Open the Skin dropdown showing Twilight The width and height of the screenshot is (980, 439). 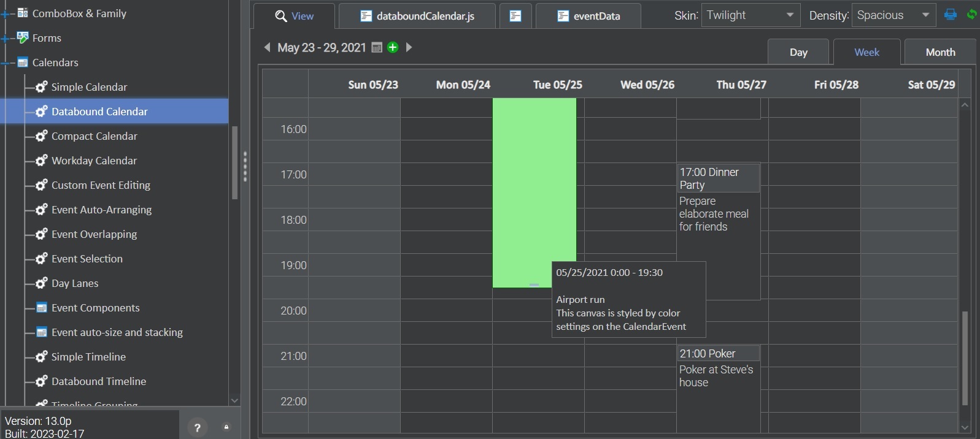(x=750, y=15)
